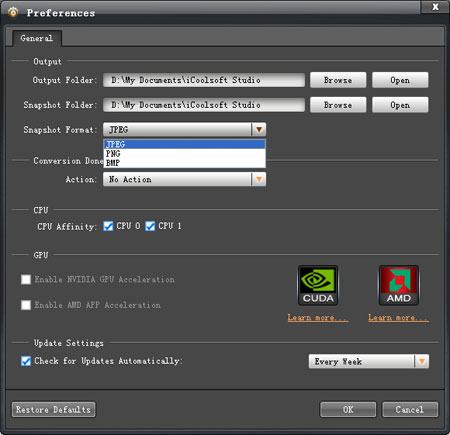Select PNG from the snapshot format list

click(184, 154)
